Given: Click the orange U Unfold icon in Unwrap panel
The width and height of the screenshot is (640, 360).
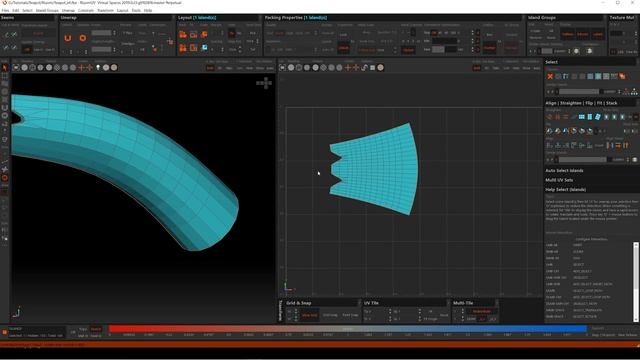Looking at the screenshot, I should point(68,38).
